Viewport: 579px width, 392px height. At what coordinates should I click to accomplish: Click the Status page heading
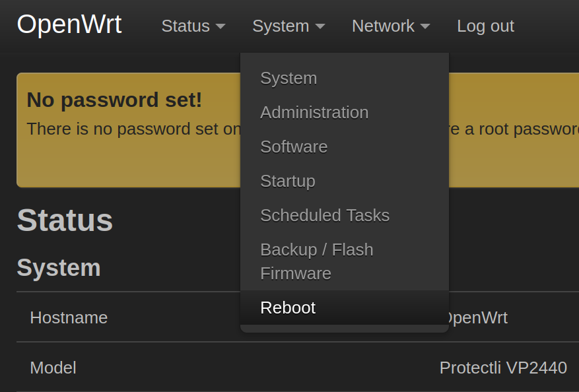[x=65, y=220]
